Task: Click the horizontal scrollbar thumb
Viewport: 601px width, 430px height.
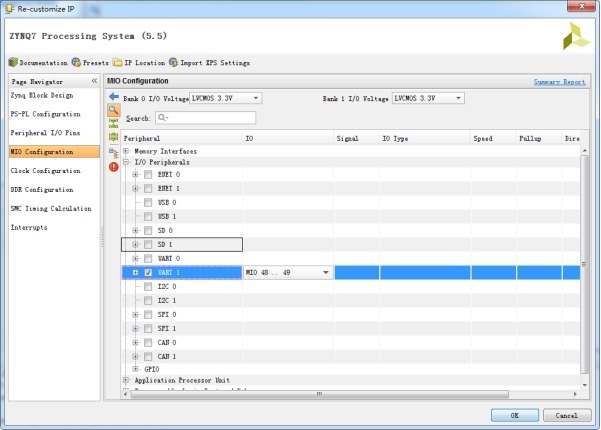Action: point(320,394)
